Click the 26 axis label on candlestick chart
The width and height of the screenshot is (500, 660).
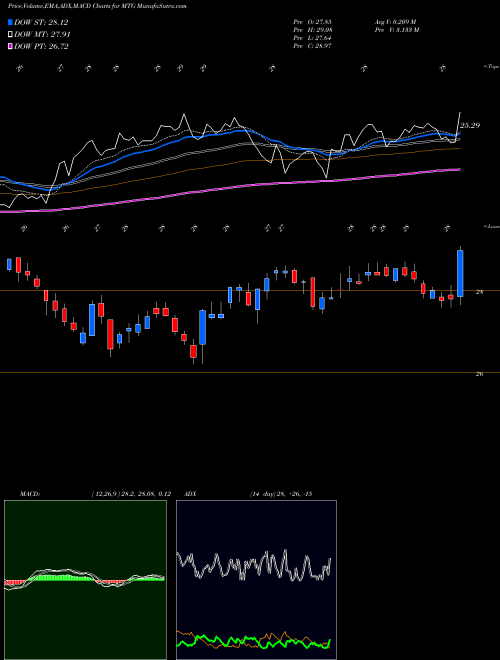point(479,374)
